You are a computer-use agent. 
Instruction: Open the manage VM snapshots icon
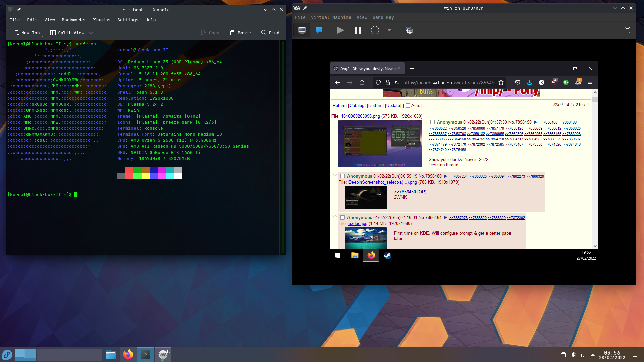[409, 30]
